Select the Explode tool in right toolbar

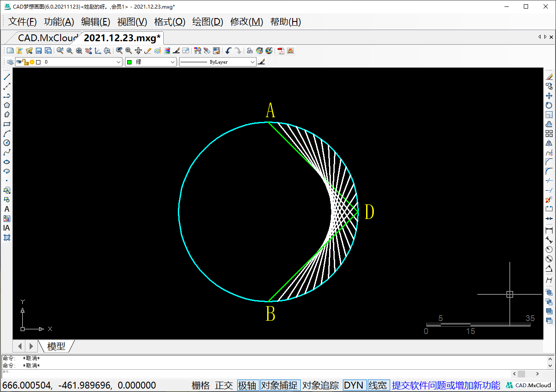(549, 200)
